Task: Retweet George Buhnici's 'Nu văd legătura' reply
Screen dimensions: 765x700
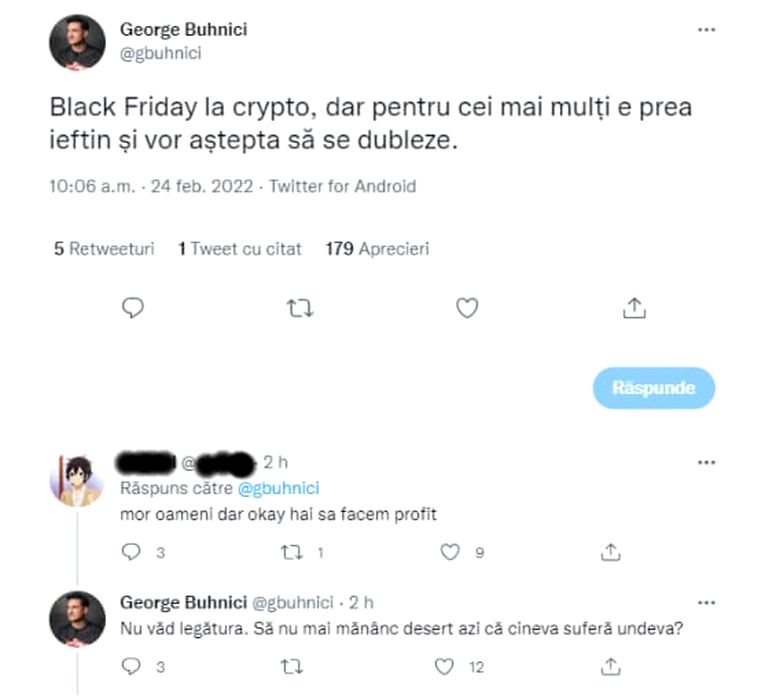Action: pyautogui.click(x=291, y=666)
